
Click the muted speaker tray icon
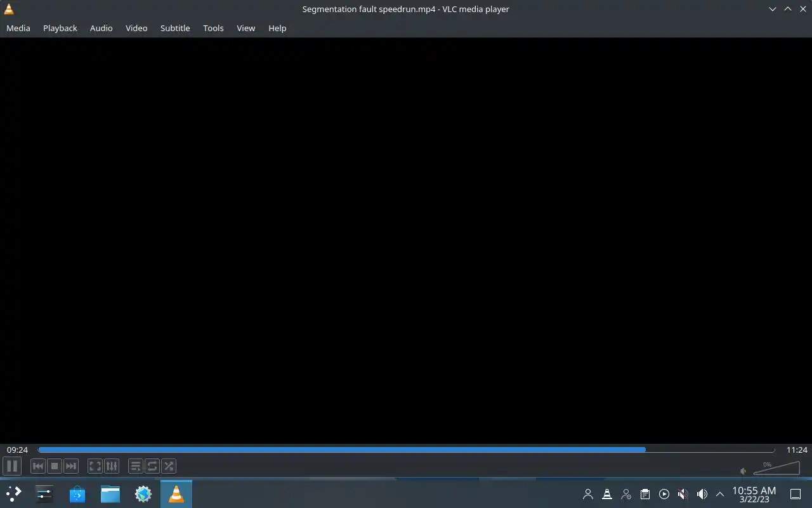click(x=683, y=494)
